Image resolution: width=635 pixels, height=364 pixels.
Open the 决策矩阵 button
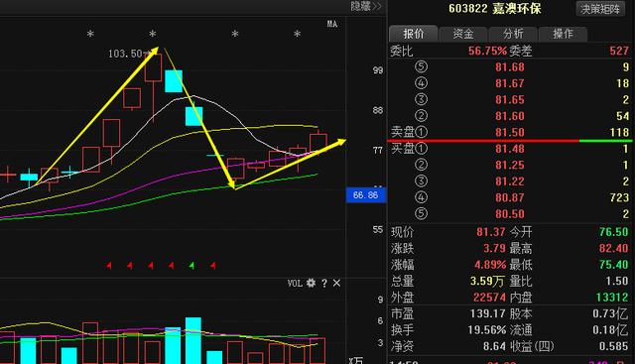[600, 9]
